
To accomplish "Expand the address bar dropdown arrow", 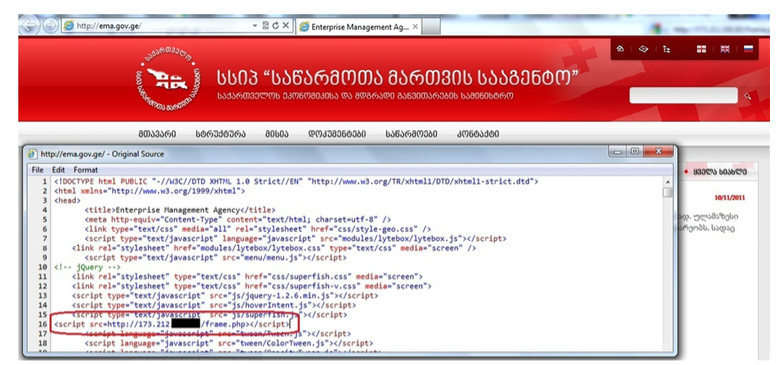I will (255, 26).
